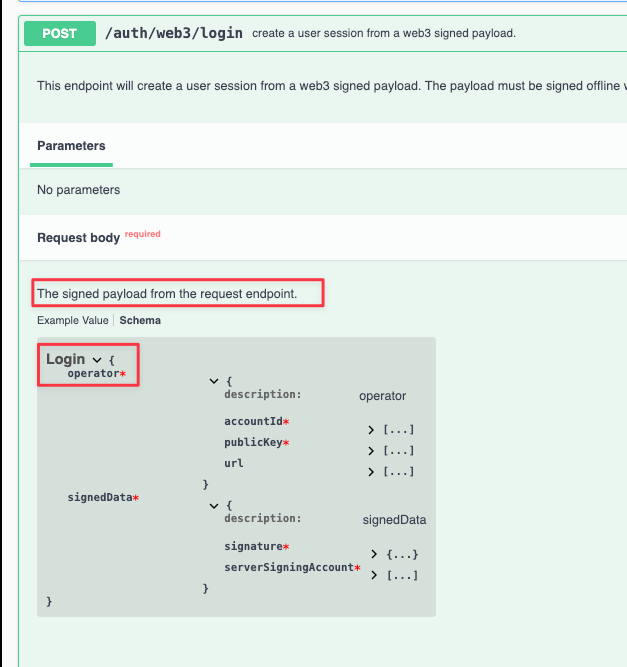This screenshot has height=667, width=627.
Task: Expand the serverSigningAccount property arrow
Action: pos(375,575)
